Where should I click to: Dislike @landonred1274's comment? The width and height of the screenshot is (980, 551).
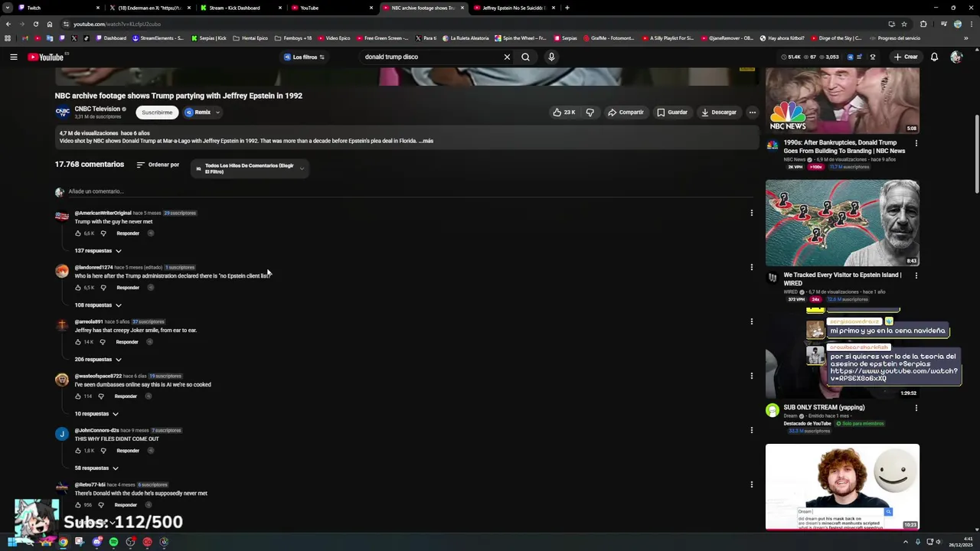pyautogui.click(x=103, y=288)
